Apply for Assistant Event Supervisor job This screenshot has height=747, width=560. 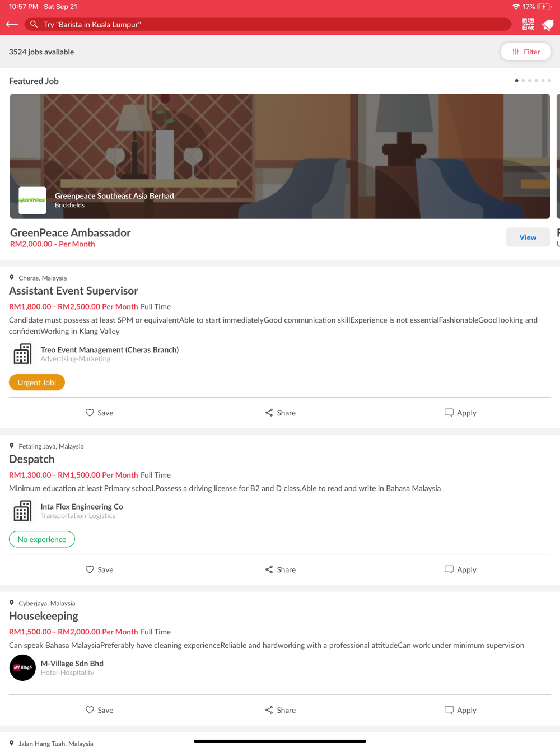tap(460, 413)
